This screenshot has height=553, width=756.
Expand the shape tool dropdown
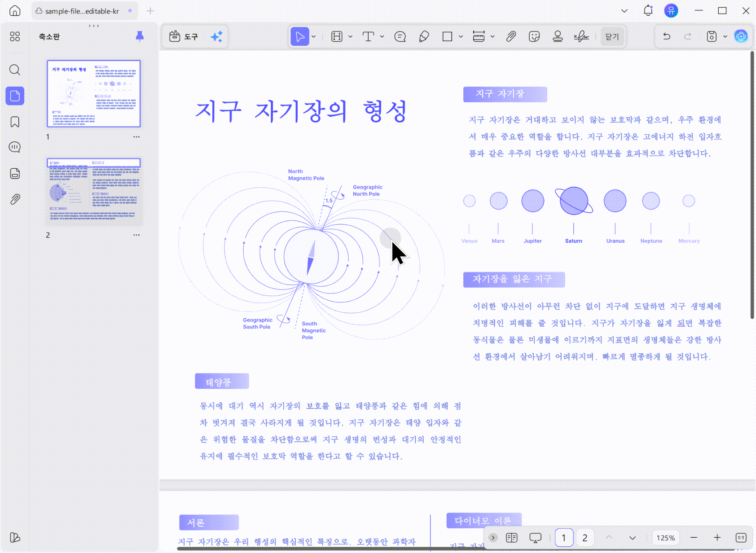(x=461, y=36)
